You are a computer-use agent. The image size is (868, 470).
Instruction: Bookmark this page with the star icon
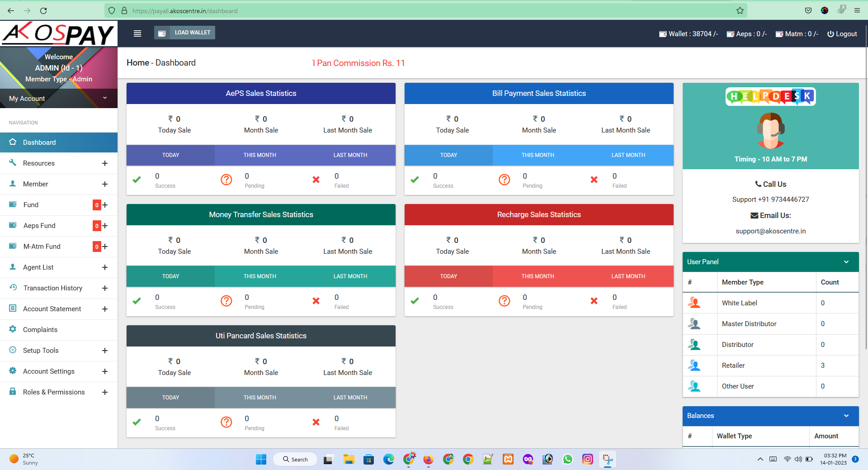(x=740, y=10)
